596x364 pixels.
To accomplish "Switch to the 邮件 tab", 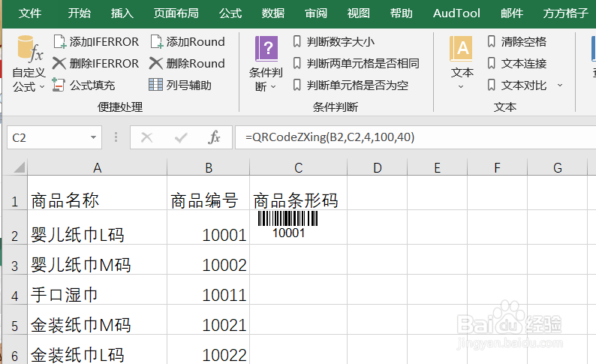I will (x=512, y=14).
